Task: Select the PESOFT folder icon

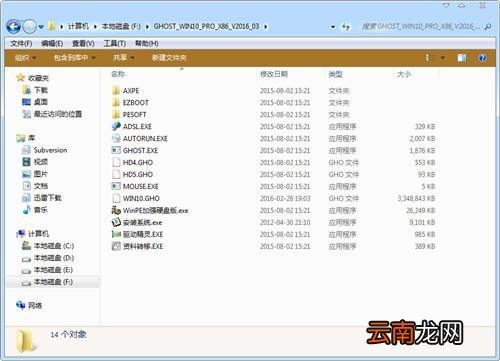Action: point(116,115)
